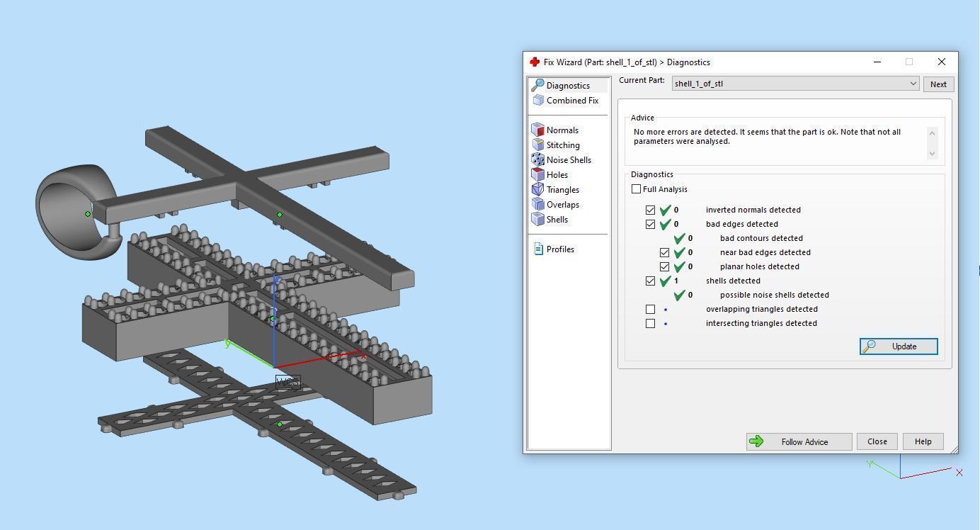Close the Fix Wizard via title bar X
980x530 pixels.
[941, 62]
